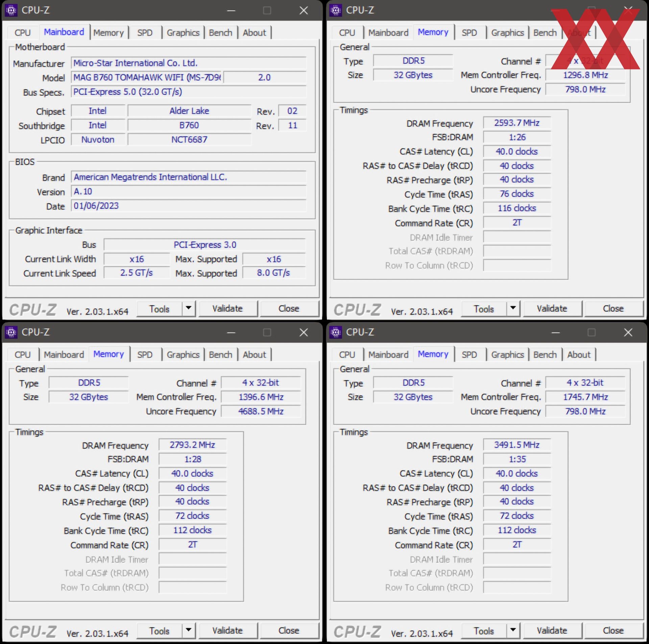Viewport: 649px width, 644px height.
Task: Open the Tools dropdown arrow in the 3491.5 MHz window
Action: point(513,630)
